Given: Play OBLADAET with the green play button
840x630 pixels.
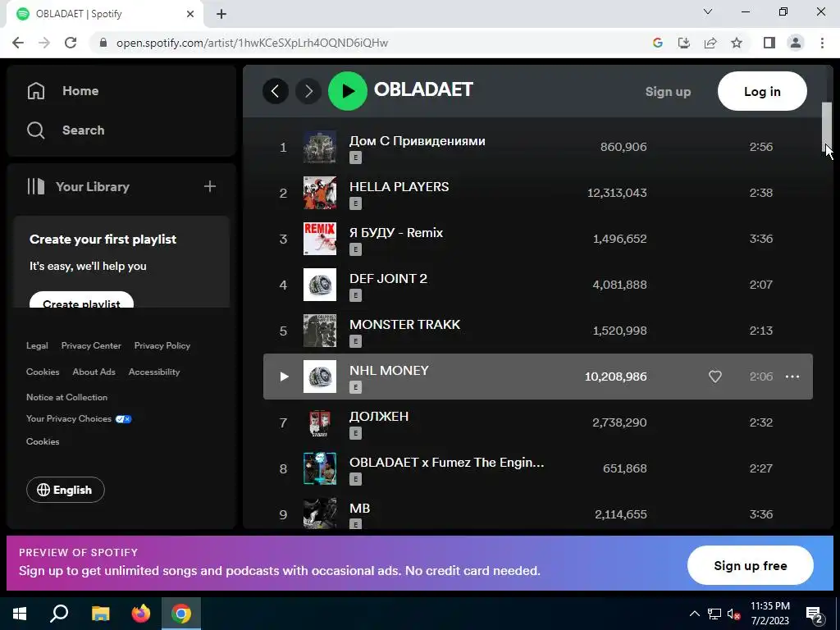Looking at the screenshot, I should click(x=347, y=91).
